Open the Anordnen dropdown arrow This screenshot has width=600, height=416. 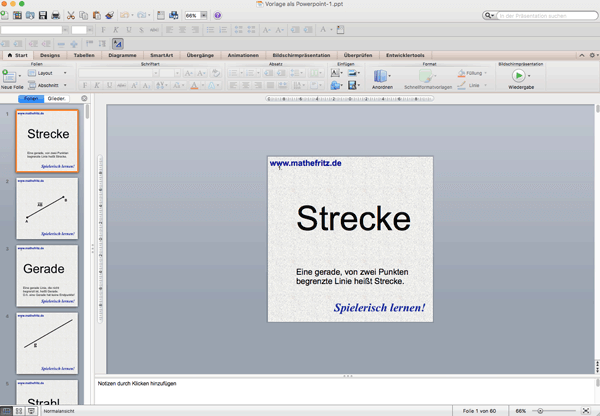pos(390,76)
